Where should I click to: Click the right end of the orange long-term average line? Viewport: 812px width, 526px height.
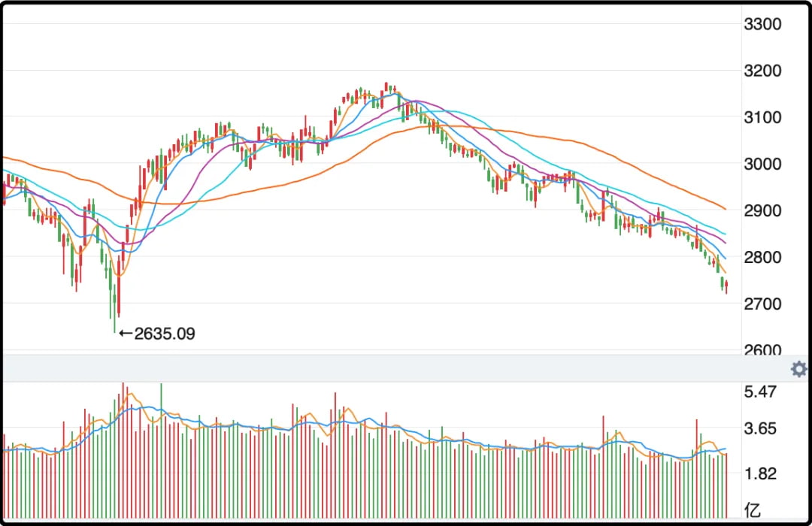coord(725,209)
